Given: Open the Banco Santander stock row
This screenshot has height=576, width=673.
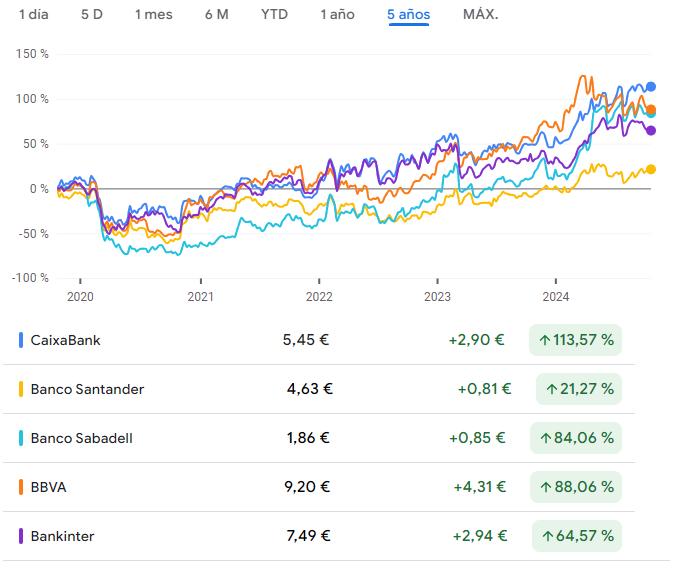Looking at the screenshot, I should pyautogui.click(x=87, y=389).
